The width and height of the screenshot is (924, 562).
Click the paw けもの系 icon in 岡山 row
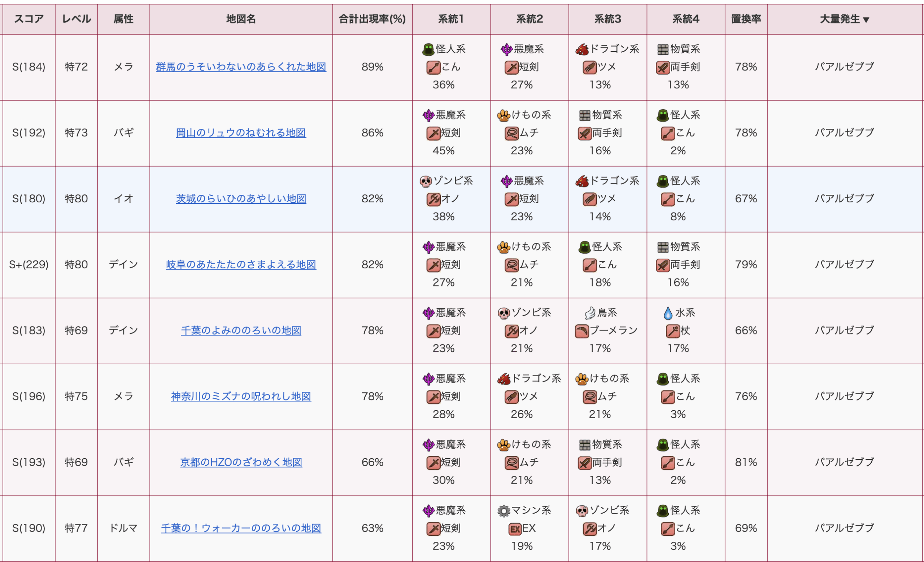(x=504, y=115)
